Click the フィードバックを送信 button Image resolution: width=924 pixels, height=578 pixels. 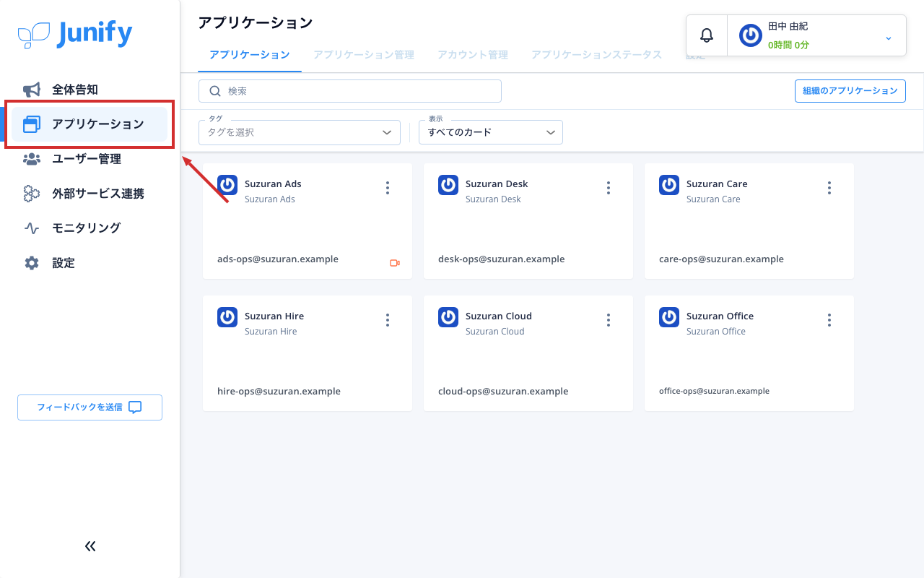coord(90,407)
